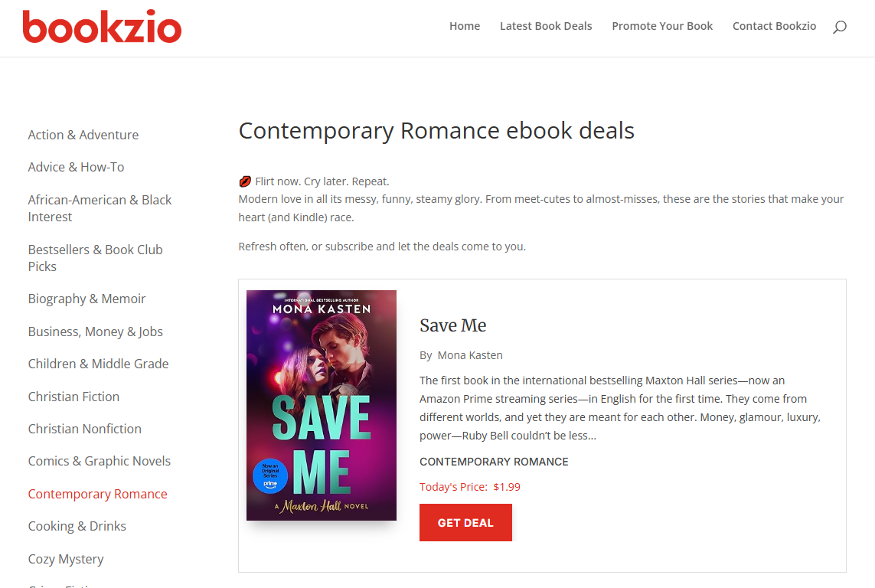Open African-American & Black Interest category

click(x=100, y=208)
